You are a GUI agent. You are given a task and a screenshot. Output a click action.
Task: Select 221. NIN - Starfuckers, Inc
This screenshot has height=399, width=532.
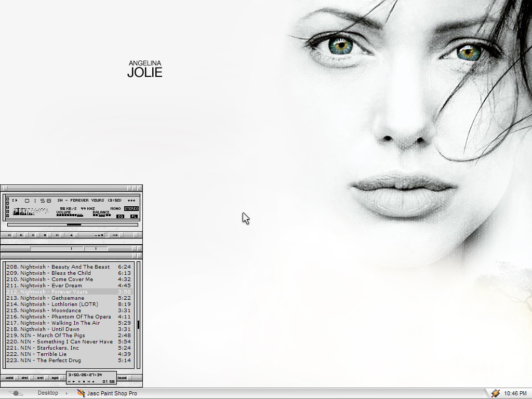[69, 348]
